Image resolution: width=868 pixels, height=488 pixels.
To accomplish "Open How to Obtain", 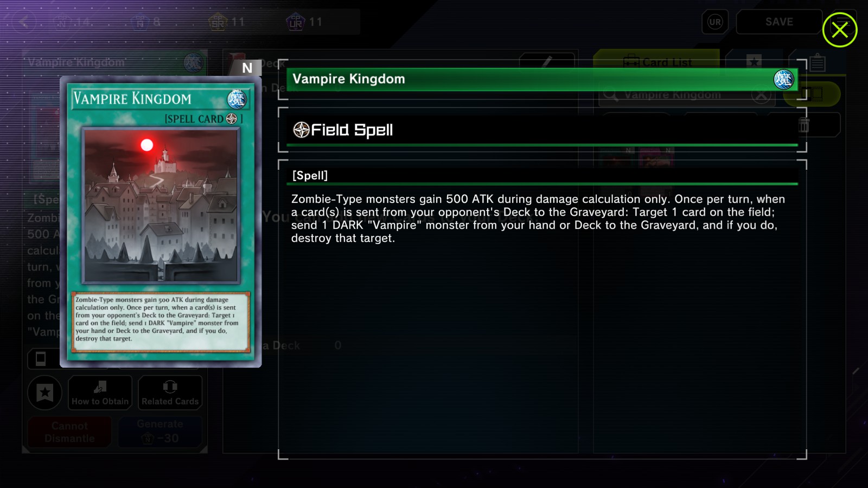I will [x=100, y=393].
